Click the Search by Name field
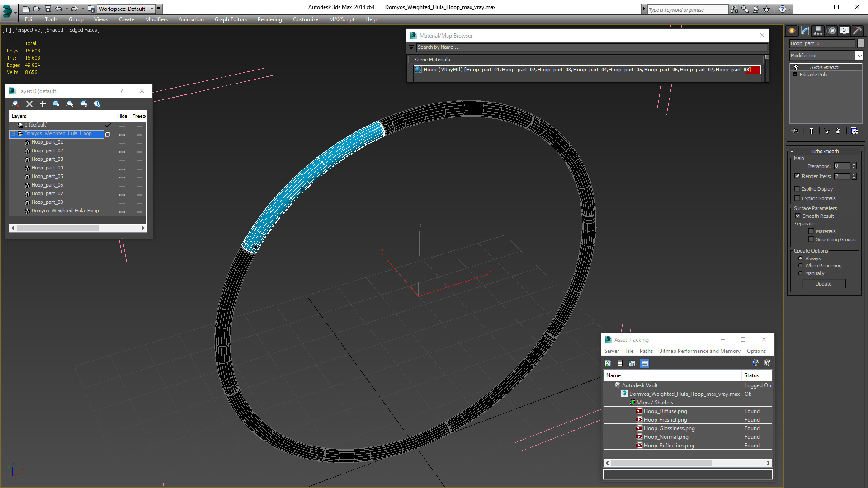The height and width of the screenshot is (488, 868). point(591,47)
